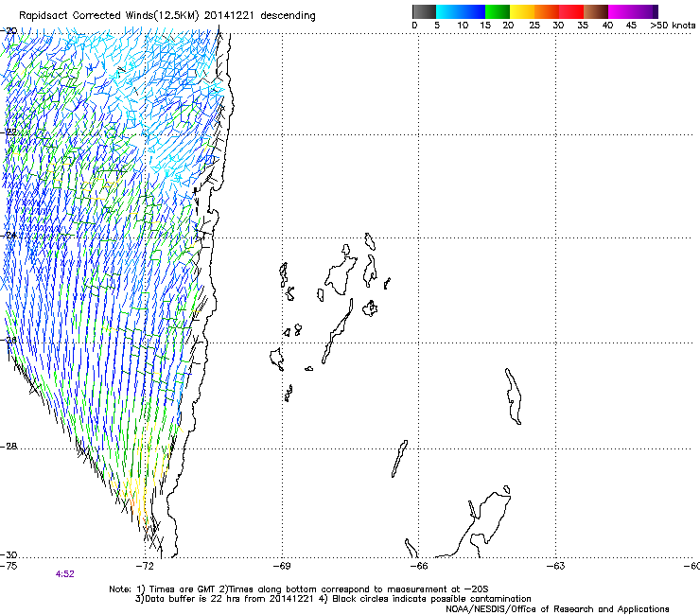Click the gray 0-5 knots color swatch
This screenshot has height=615, width=700.
point(424,11)
